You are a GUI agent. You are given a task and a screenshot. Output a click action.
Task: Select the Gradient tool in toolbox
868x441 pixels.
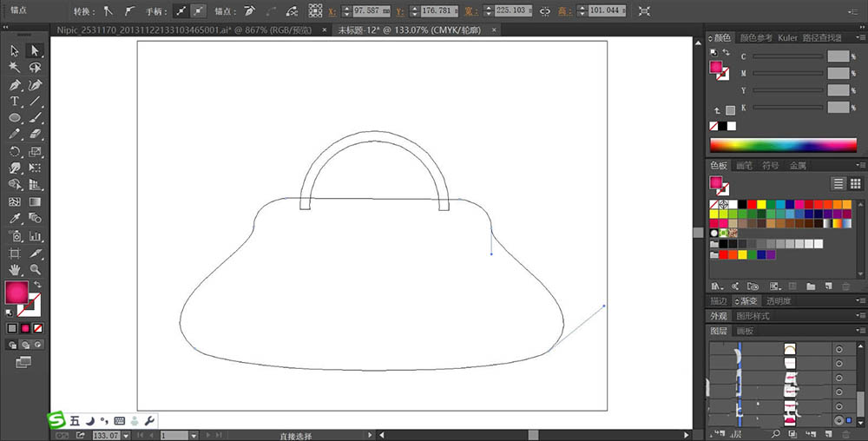[x=35, y=202]
